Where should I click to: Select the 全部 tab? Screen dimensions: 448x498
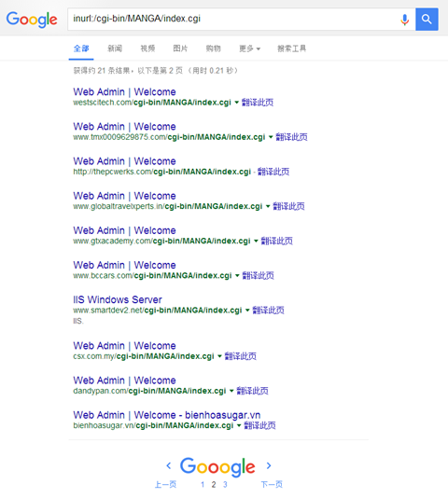point(81,48)
